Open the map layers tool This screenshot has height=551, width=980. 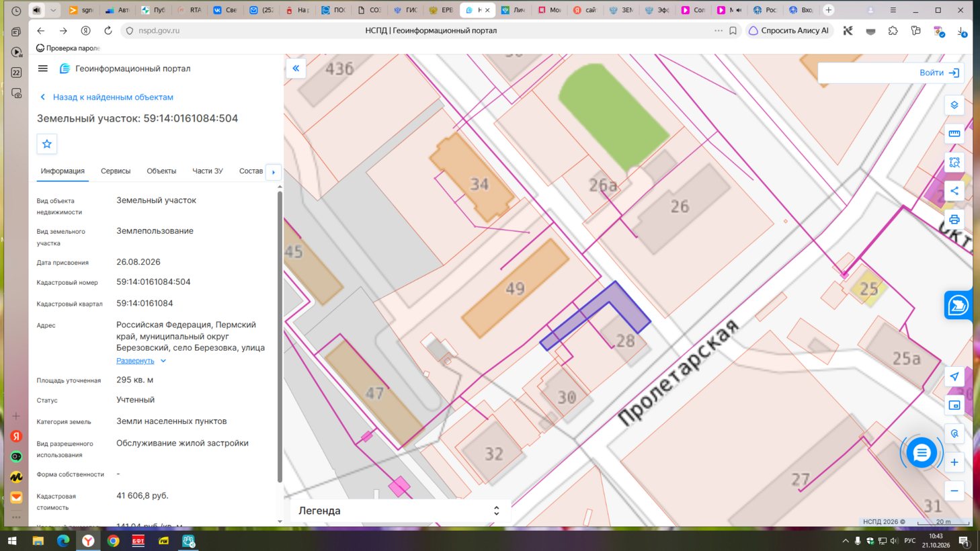tap(954, 105)
